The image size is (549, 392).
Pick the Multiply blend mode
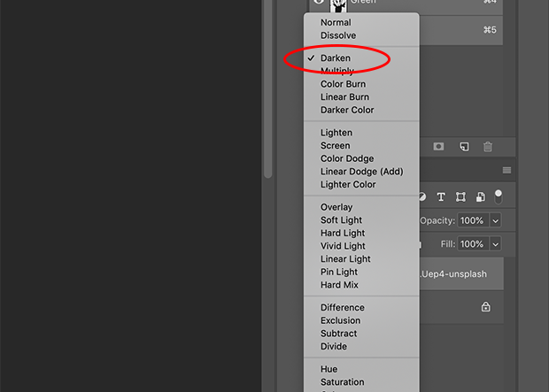tap(361, 71)
